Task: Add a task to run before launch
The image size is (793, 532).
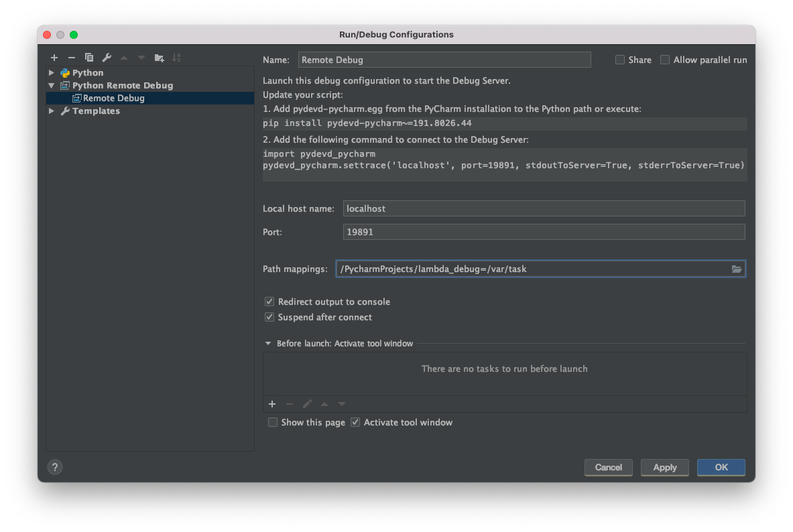Action: coord(272,404)
